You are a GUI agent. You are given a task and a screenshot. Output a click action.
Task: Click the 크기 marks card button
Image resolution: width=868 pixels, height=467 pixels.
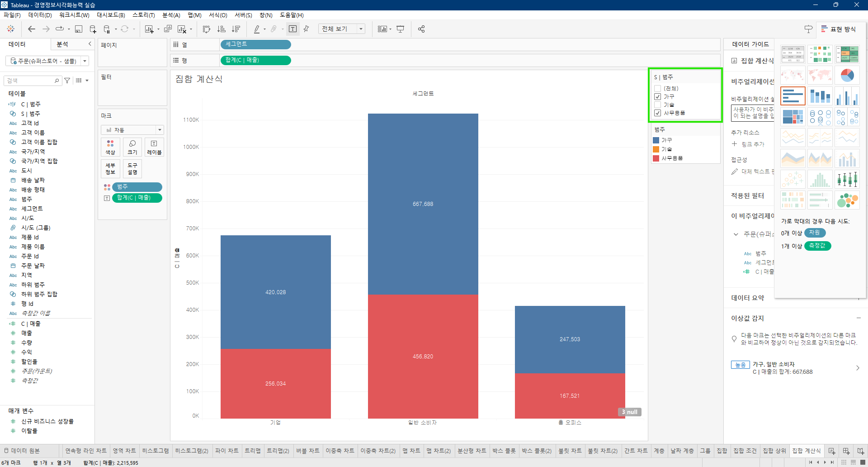[x=132, y=148]
